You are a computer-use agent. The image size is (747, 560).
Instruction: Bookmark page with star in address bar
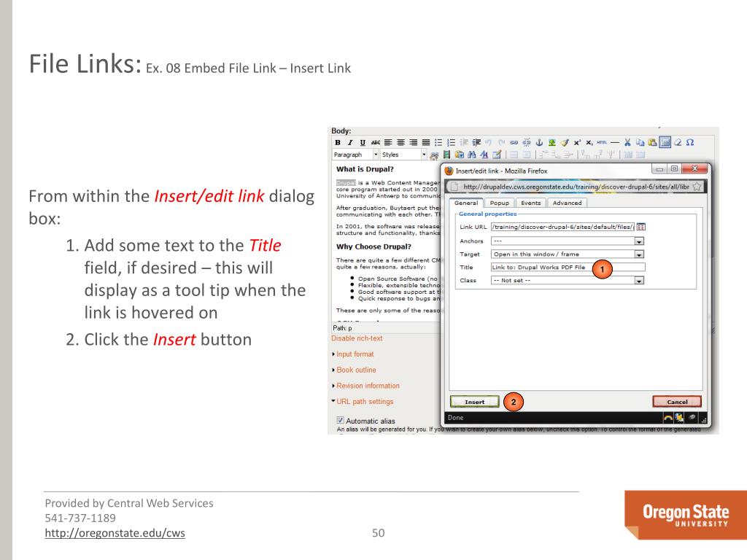point(697,187)
